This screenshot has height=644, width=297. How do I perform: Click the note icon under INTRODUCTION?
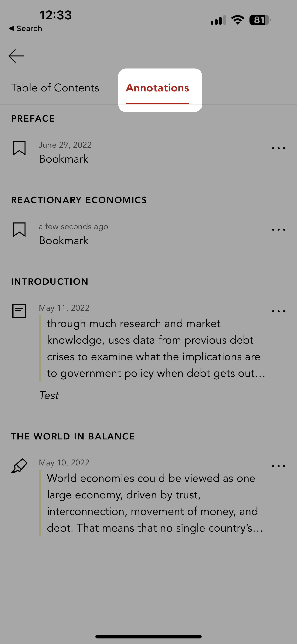click(19, 310)
